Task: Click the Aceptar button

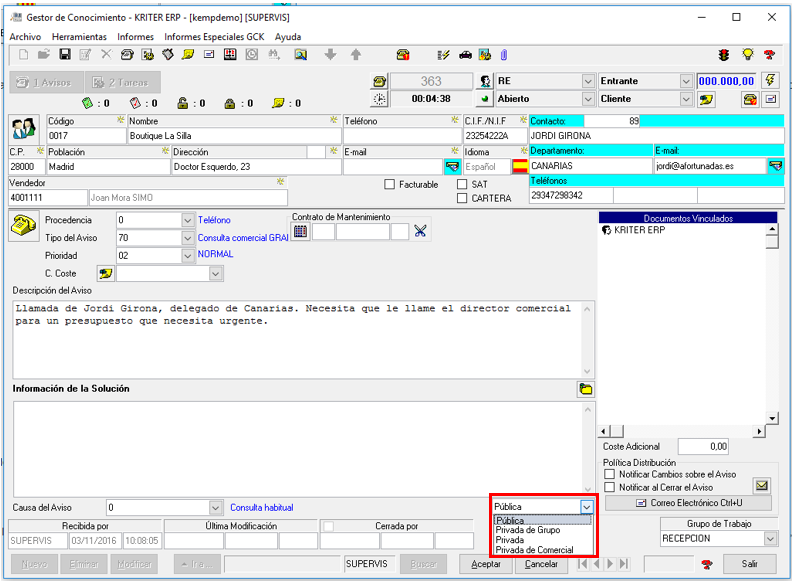Action: (486, 564)
